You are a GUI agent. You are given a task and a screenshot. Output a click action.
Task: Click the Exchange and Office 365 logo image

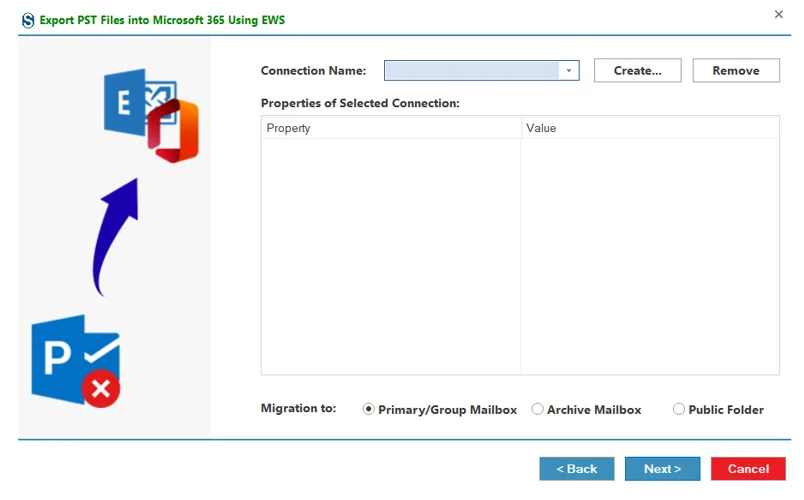click(151, 115)
